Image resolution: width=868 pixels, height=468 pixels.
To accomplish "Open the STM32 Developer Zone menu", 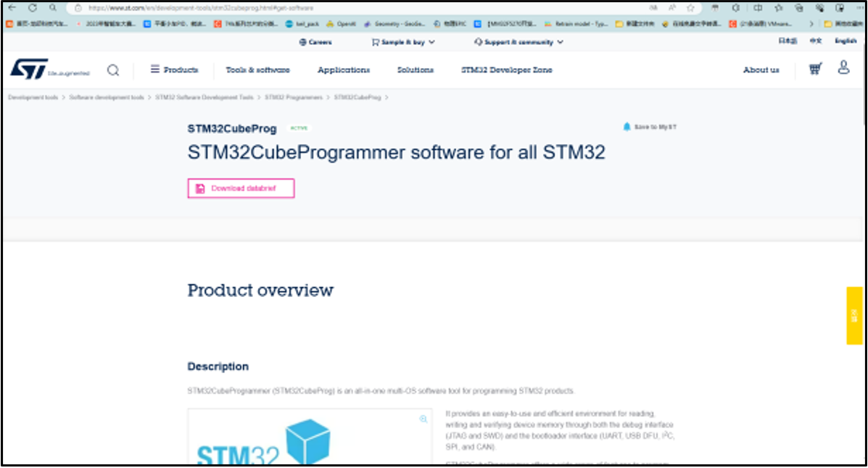I will [x=507, y=70].
